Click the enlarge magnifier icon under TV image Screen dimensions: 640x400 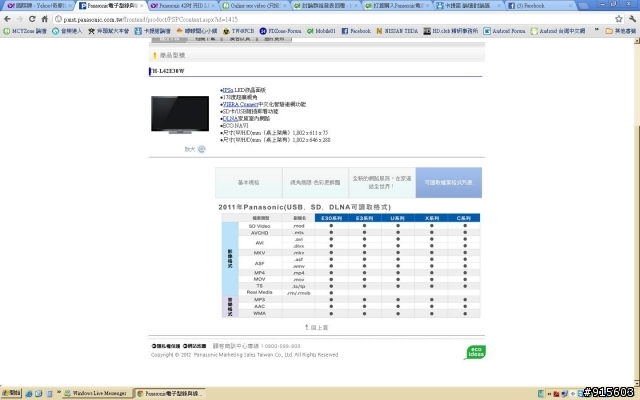(x=201, y=149)
